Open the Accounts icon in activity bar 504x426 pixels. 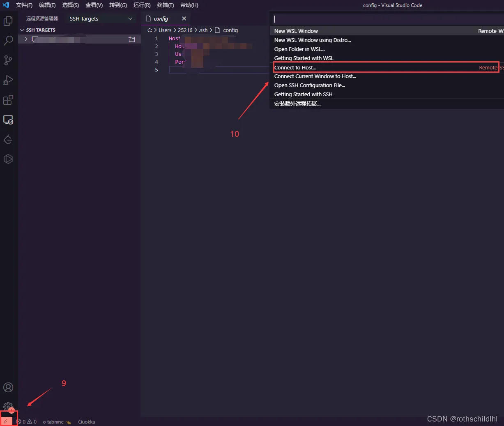click(x=8, y=387)
